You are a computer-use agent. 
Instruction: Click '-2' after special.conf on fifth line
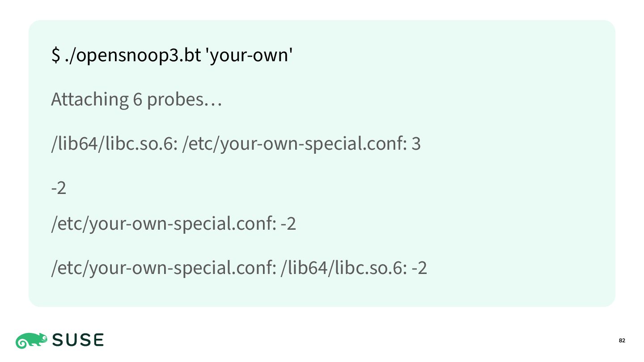pyautogui.click(x=288, y=224)
